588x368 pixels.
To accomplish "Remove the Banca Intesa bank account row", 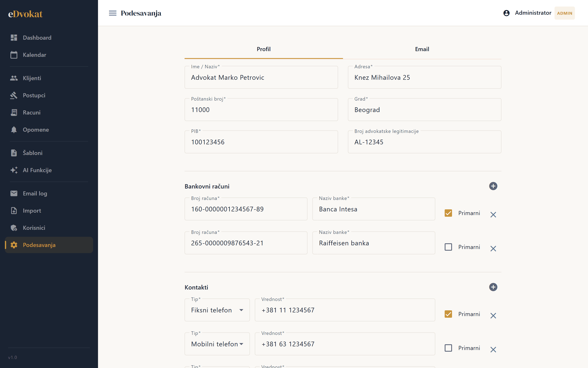I will pos(493,215).
